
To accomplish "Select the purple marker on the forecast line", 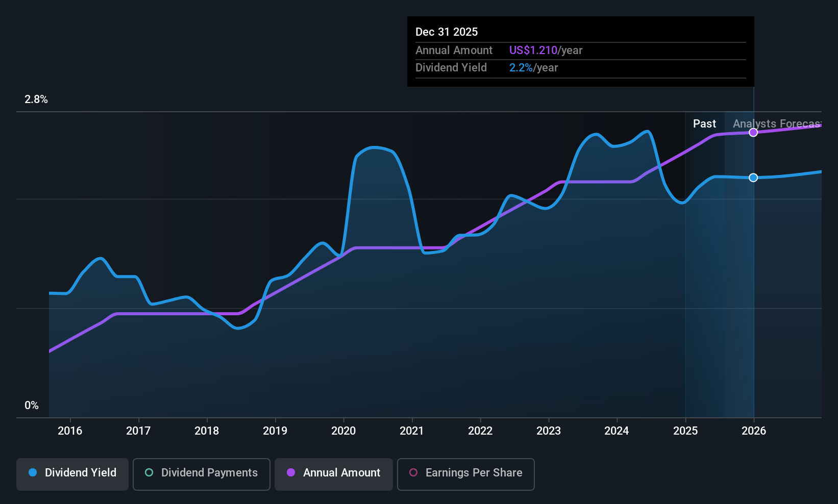I will point(753,132).
